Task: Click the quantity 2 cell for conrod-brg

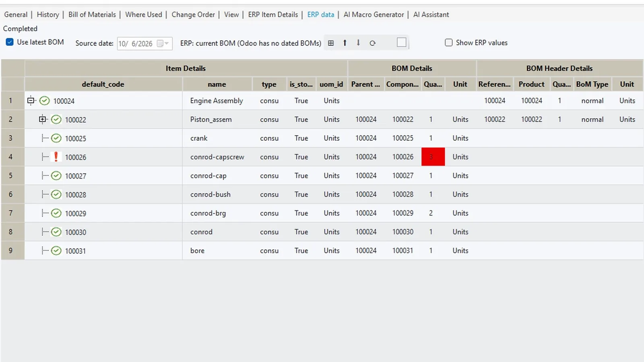Action: click(x=433, y=213)
